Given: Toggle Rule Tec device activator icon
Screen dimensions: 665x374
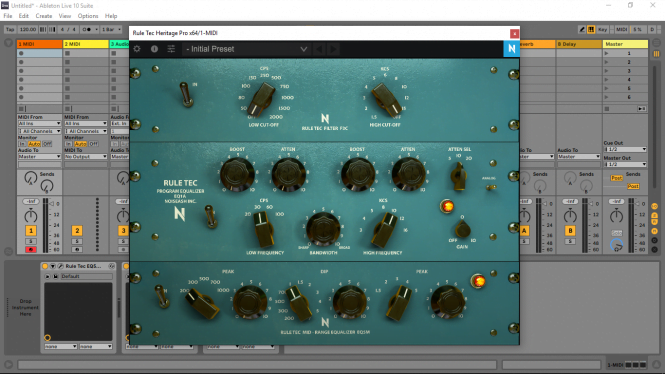Looking at the screenshot, I should click(45, 266).
